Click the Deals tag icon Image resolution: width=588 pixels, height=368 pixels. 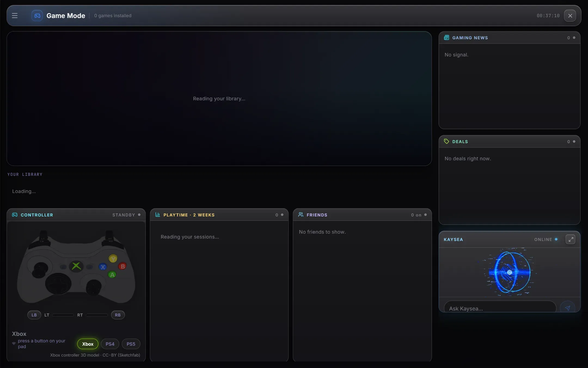446,141
